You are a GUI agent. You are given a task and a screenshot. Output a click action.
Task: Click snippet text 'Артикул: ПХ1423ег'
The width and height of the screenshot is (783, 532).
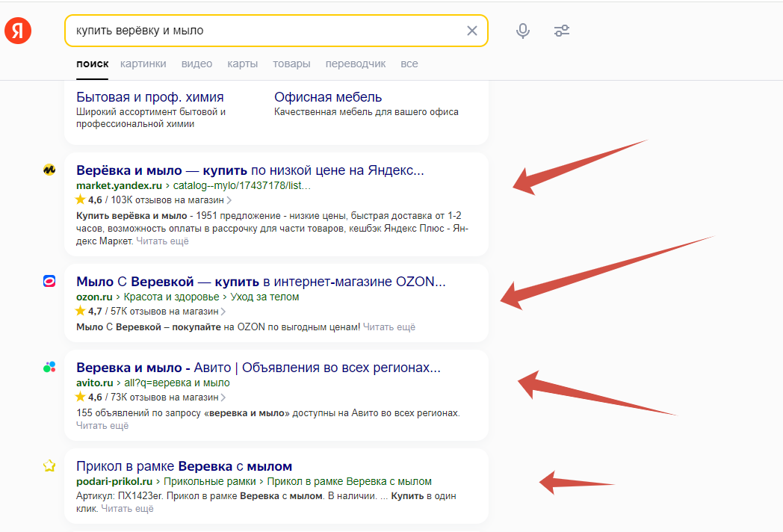click(120, 496)
